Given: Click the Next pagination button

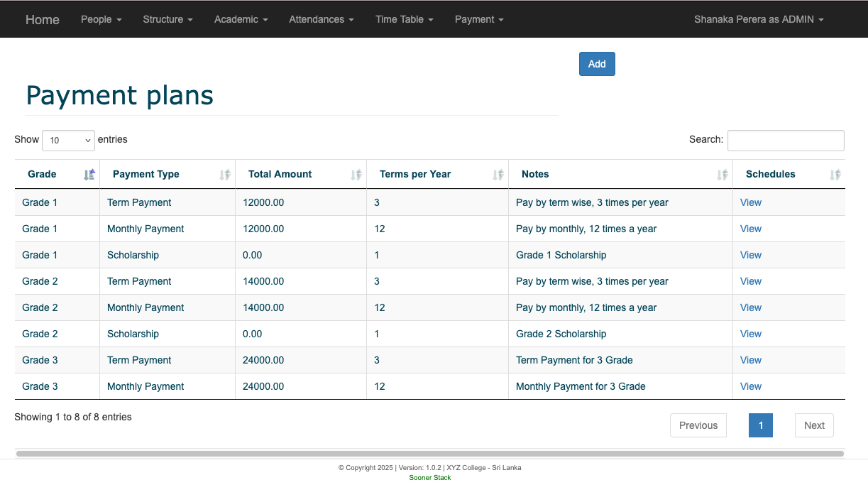Looking at the screenshot, I should [813, 425].
